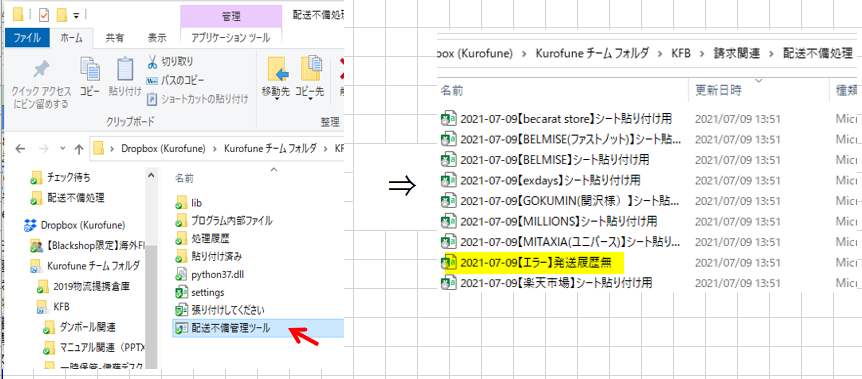Go up one folder level arrow
The image size is (862, 379).
[79, 149]
